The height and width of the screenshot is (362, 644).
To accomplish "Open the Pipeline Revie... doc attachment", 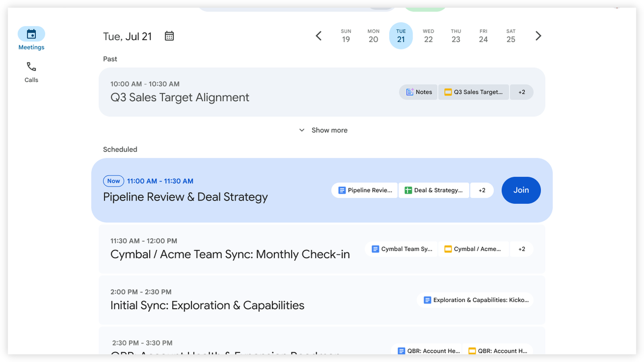I will [365, 190].
